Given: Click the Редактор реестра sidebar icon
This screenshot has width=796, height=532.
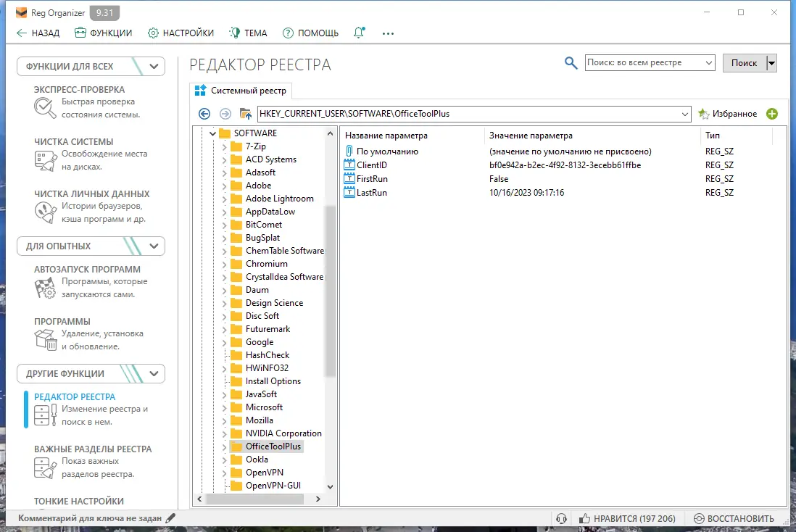Looking at the screenshot, I should 45,415.
